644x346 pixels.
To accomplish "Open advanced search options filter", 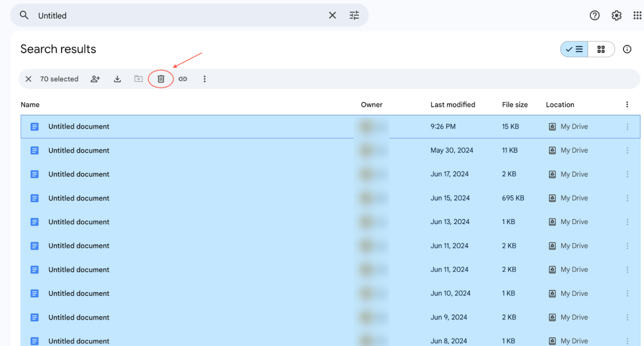I will coord(354,15).
